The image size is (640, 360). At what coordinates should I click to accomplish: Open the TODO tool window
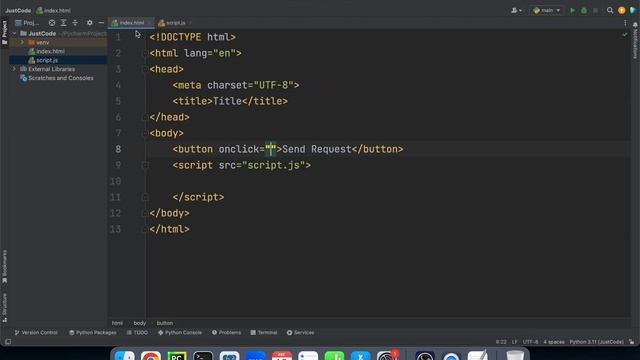(137, 333)
